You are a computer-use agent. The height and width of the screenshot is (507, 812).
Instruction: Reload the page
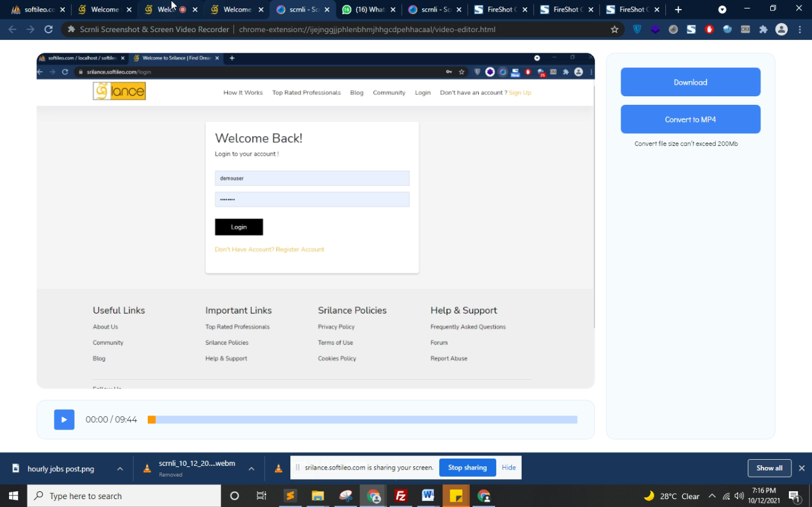click(x=48, y=29)
